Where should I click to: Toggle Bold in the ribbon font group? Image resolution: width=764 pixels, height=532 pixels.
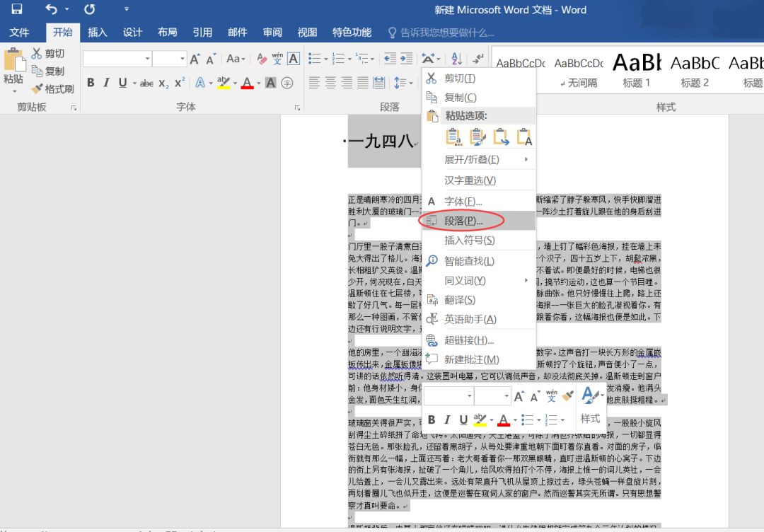91,83
